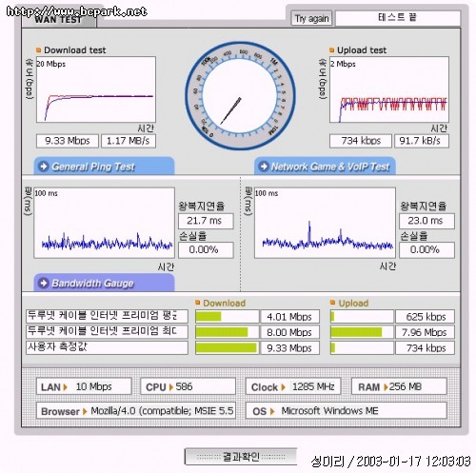Click the RAM 256 MB field
Screen dimensions: 476x473
point(399,386)
